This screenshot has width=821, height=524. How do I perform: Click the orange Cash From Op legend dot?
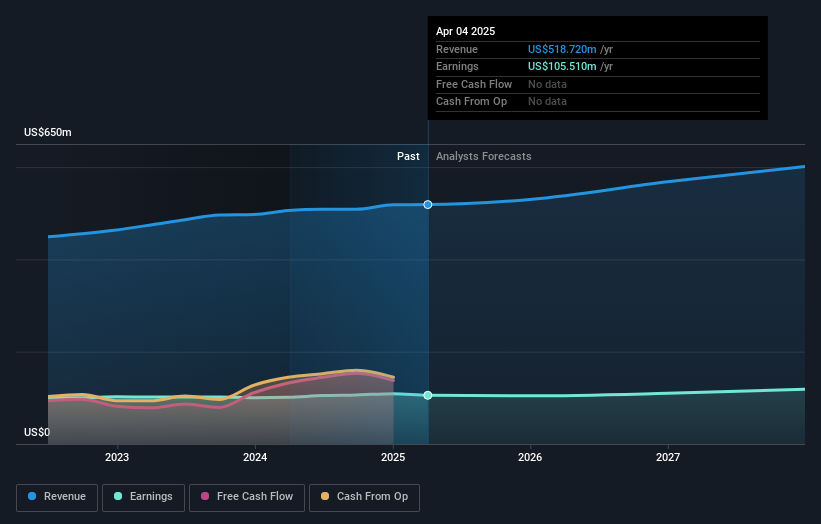(325, 496)
